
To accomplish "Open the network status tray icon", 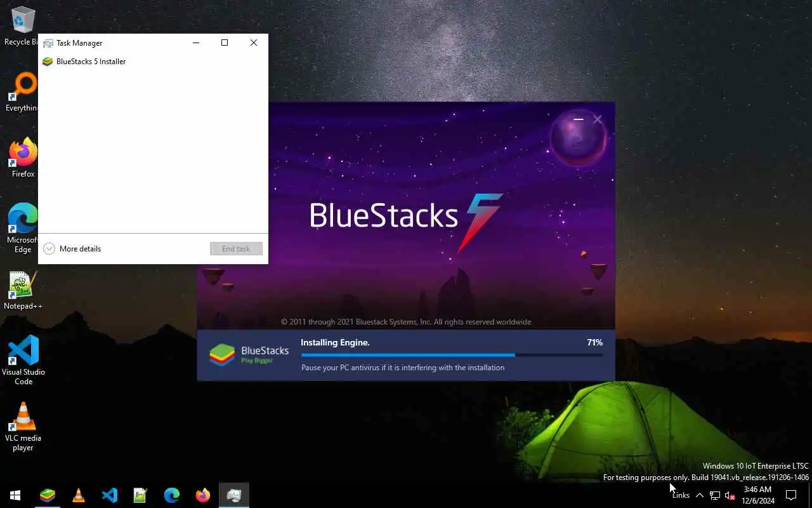I will tap(715, 495).
